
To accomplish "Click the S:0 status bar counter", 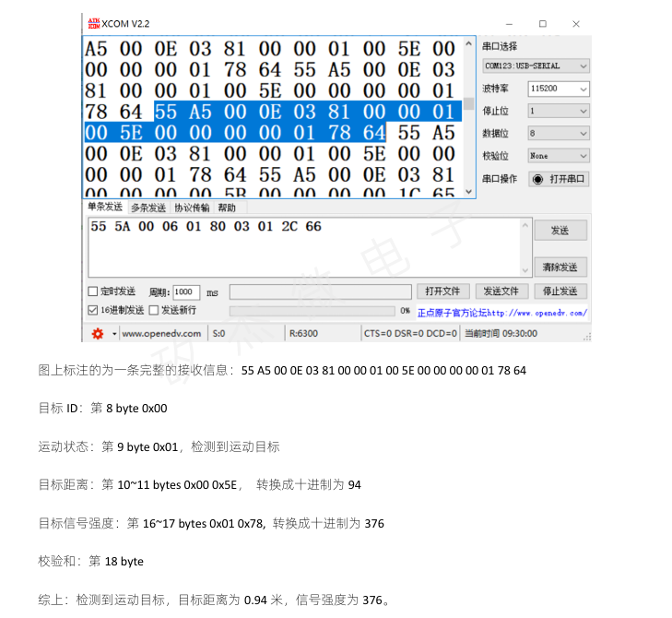I will pyautogui.click(x=219, y=334).
